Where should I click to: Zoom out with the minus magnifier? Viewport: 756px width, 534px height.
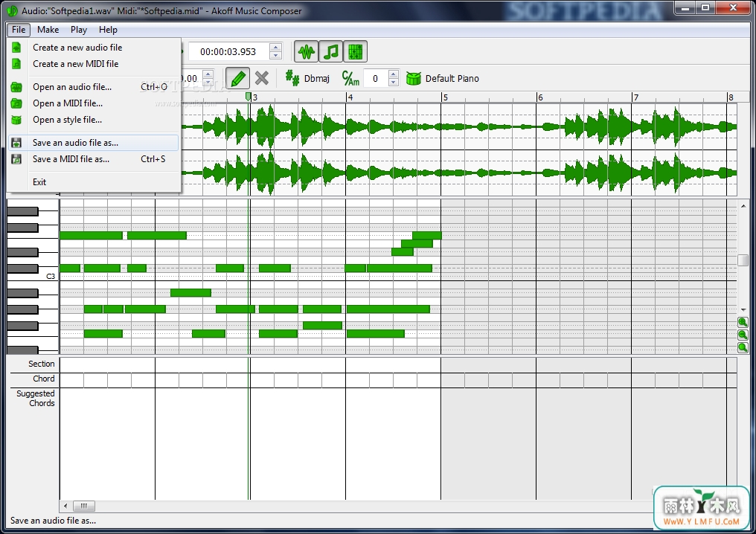point(743,335)
